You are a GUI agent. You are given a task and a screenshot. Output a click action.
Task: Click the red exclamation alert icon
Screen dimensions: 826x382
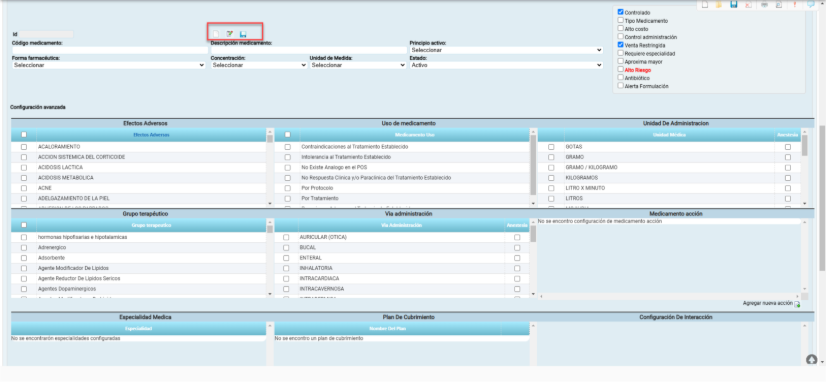click(795, 4)
